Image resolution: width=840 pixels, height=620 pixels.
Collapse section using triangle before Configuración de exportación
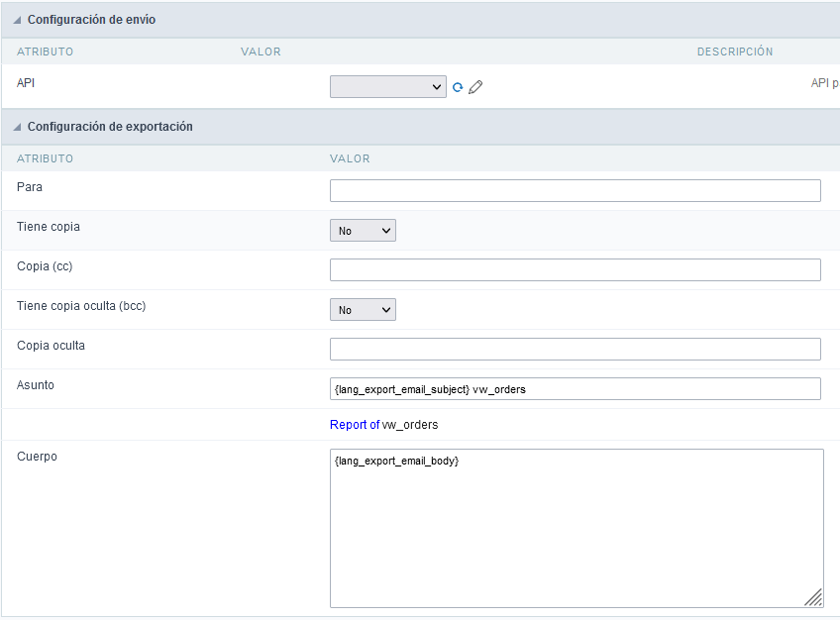point(17,127)
